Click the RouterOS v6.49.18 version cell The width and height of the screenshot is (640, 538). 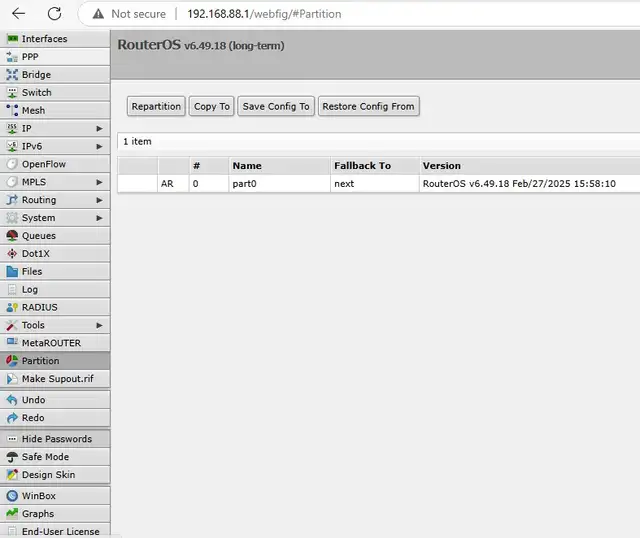click(x=529, y=184)
